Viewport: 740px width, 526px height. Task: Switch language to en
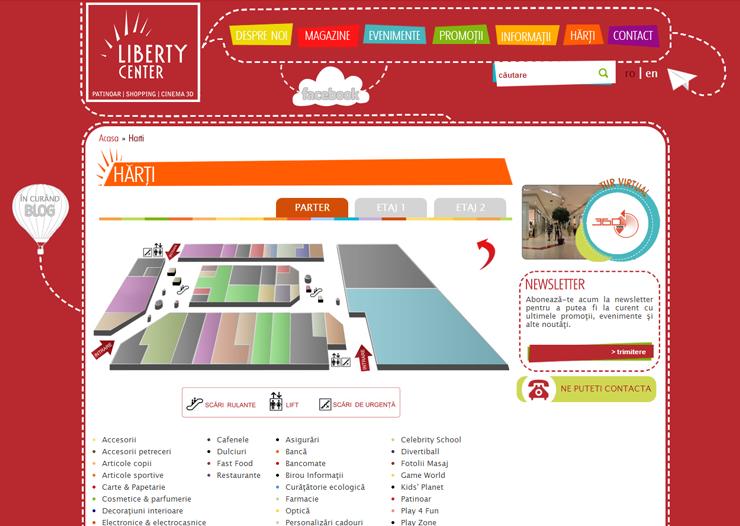[651, 74]
